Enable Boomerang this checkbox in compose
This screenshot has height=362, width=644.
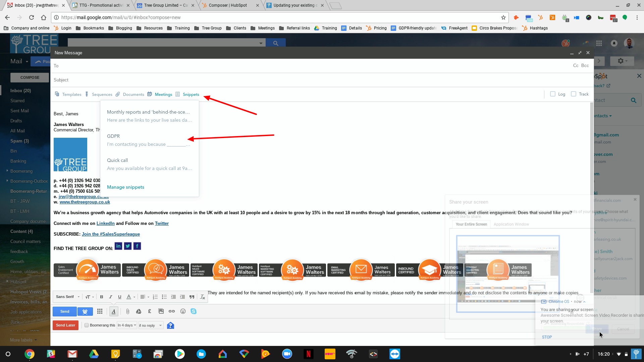click(x=86, y=325)
